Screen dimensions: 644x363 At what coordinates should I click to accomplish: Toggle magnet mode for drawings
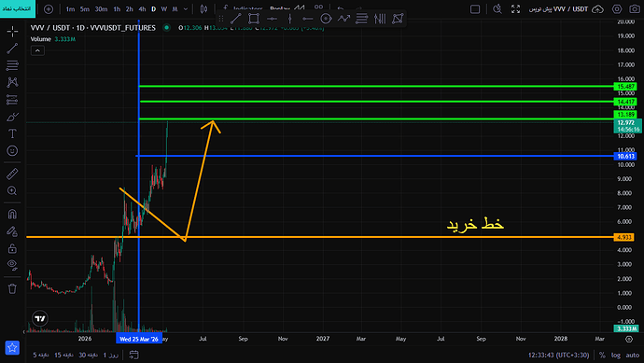click(12, 214)
